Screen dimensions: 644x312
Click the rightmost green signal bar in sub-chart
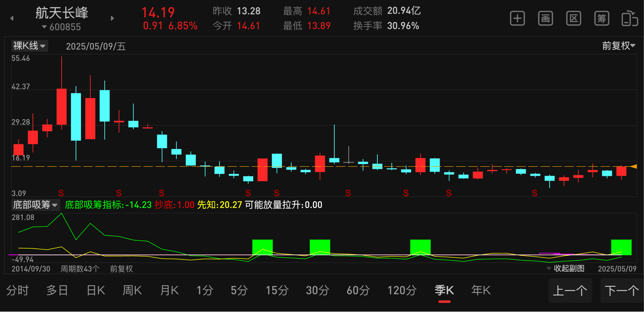click(x=621, y=247)
